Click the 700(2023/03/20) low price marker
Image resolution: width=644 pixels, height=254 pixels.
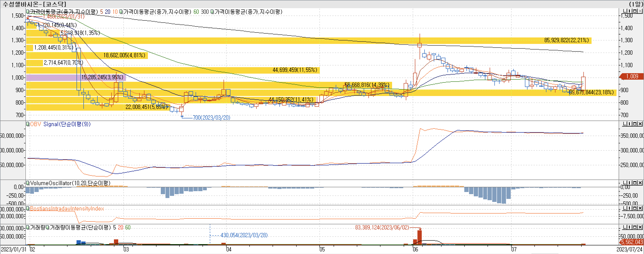(x=211, y=118)
